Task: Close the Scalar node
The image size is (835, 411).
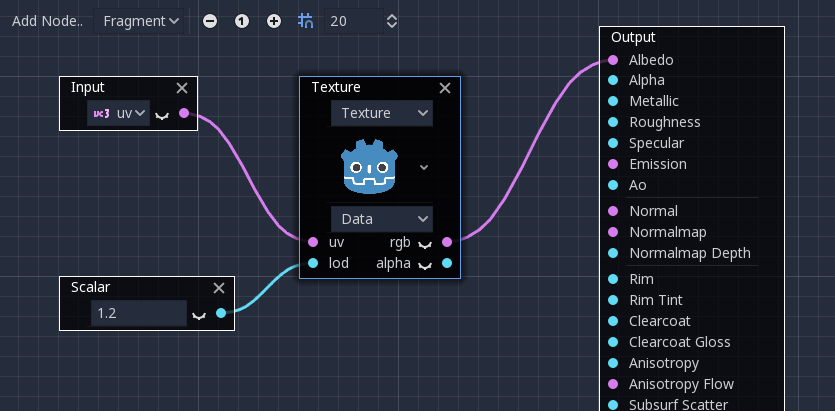Action: pyautogui.click(x=219, y=288)
